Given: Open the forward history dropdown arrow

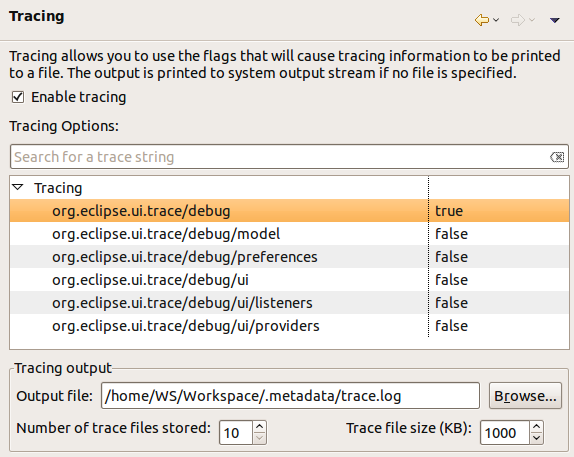Looking at the screenshot, I should [x=532, y=20].
